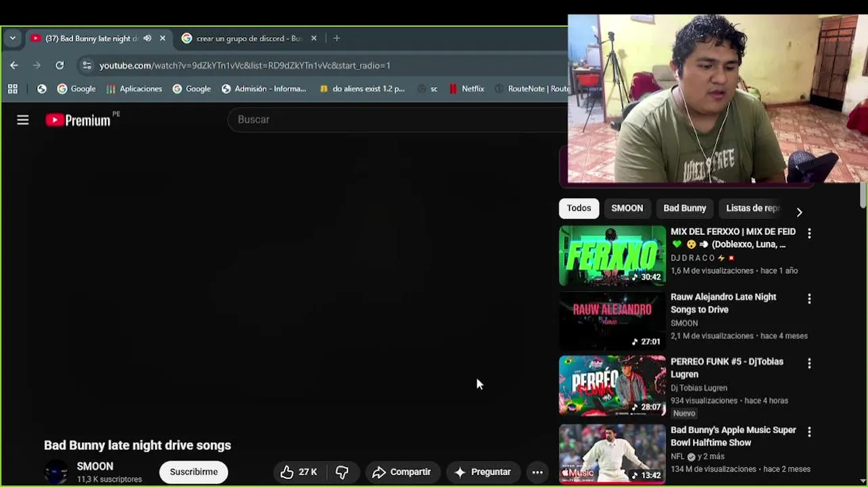Image resolution: width=868 pixels, height=487 pixels.
Task: Open the Rauw Alejandro Late Night thumbnail
Action: pyautogui.click(x=612, y=321)
